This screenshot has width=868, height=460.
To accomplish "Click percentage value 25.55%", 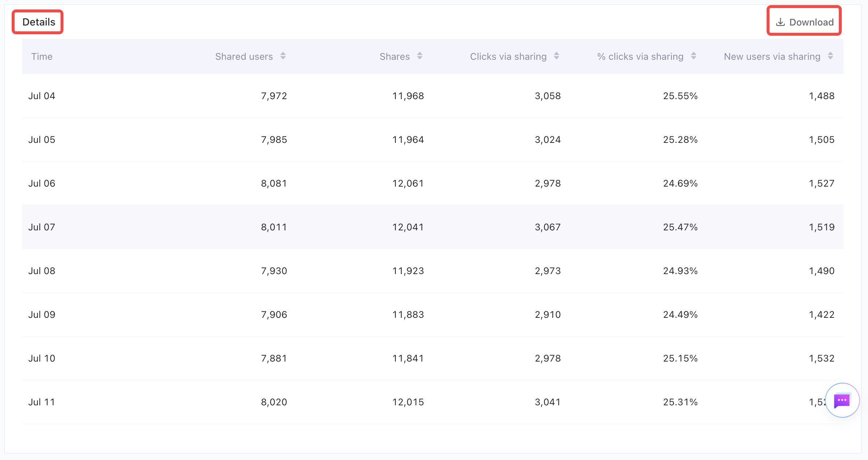I will (681, 96).
